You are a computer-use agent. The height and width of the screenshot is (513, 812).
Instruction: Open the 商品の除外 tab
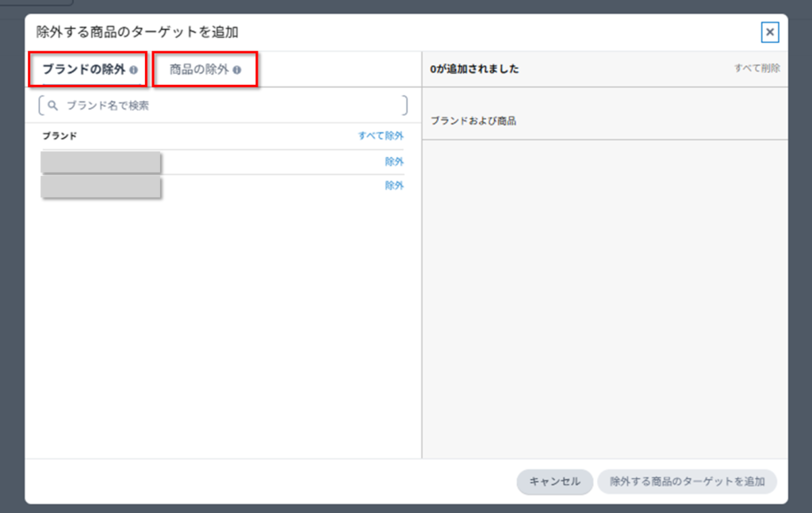(199, 70)
